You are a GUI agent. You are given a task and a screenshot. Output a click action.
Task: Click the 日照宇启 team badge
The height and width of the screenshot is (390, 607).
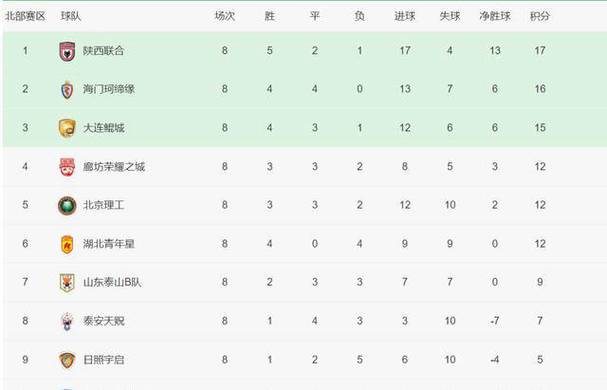tap(67, 360)
